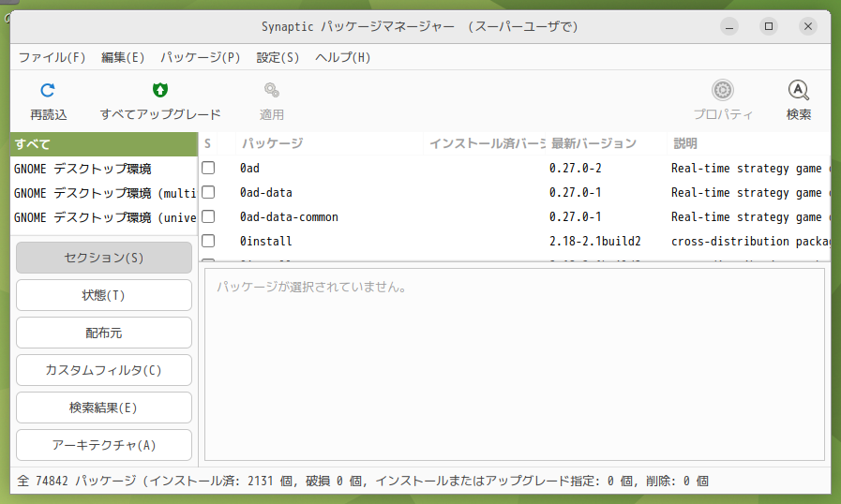The width and height of the screenshot is (841, 504).
Task: Click the 状態(T) filter button
Action: click(x=104, y=295)
